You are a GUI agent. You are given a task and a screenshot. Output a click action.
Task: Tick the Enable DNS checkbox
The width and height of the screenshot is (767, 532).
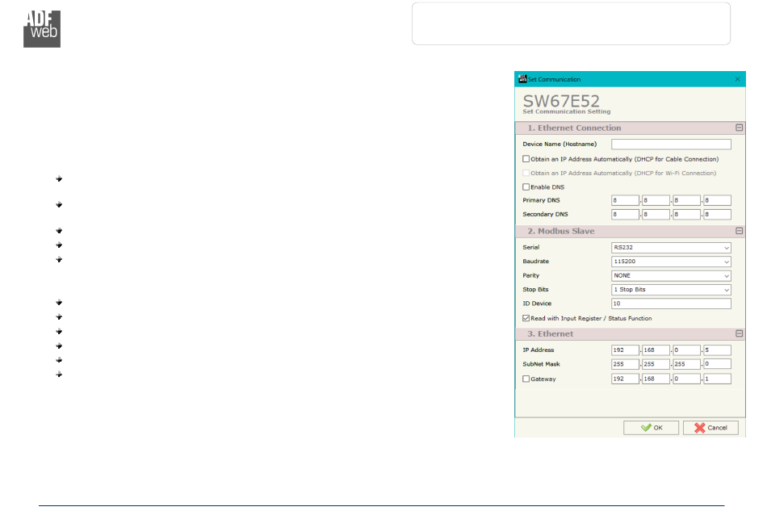tap(526, 186)
